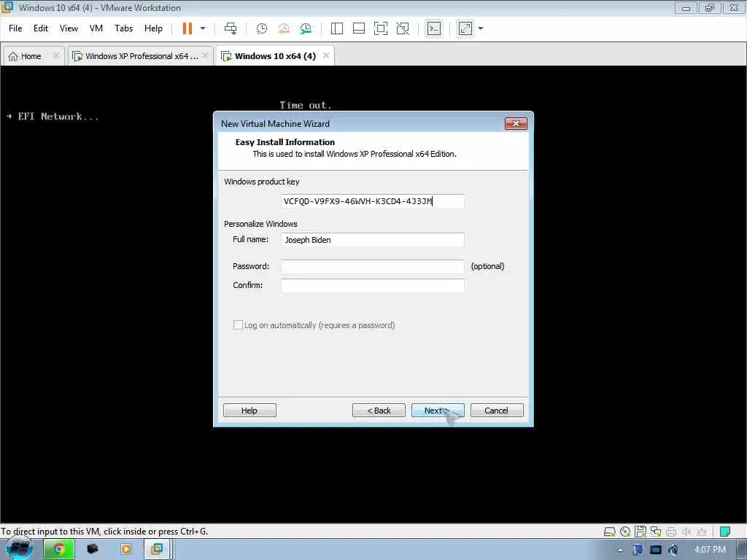The height and width of the screenshot is (560, 747).
Task: Open the power options dropdown arrow
Action: tap(203, 28)
